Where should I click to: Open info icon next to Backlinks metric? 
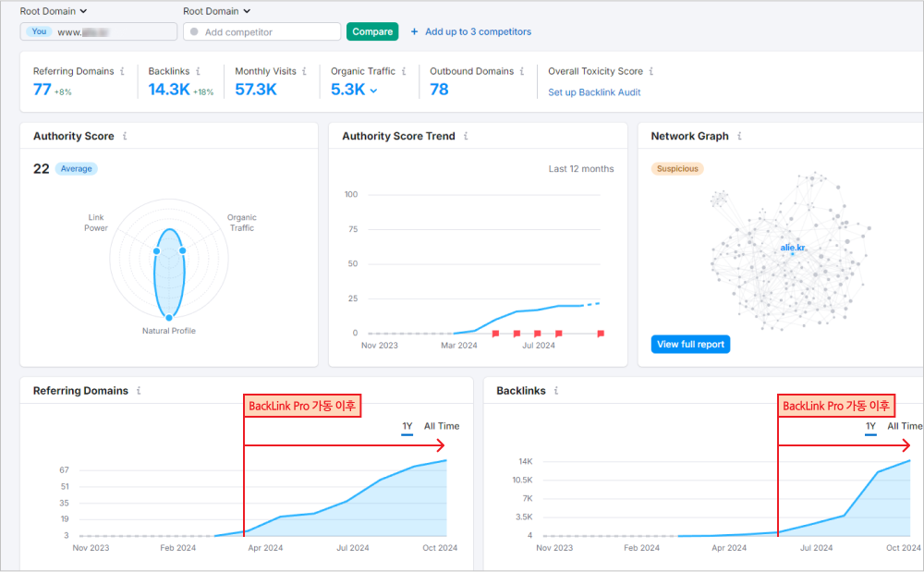pos(198,71)
